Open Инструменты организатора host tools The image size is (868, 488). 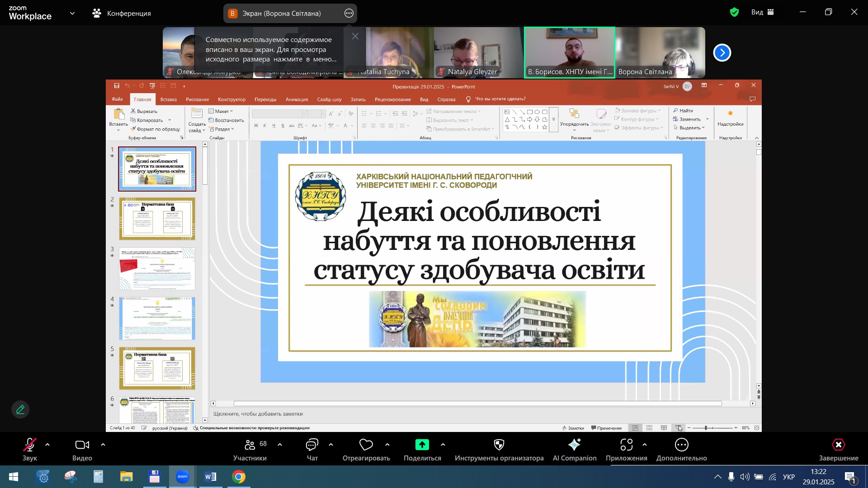(499, 450)
